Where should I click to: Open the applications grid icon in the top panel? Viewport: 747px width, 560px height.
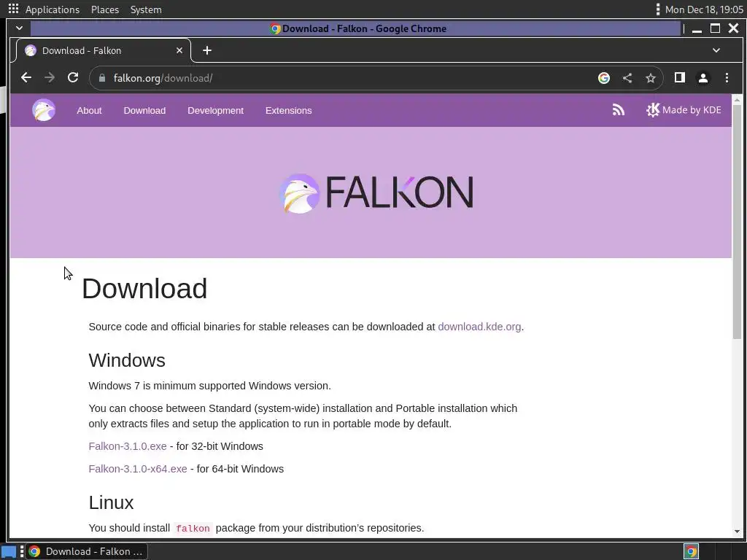coord(13,9)
